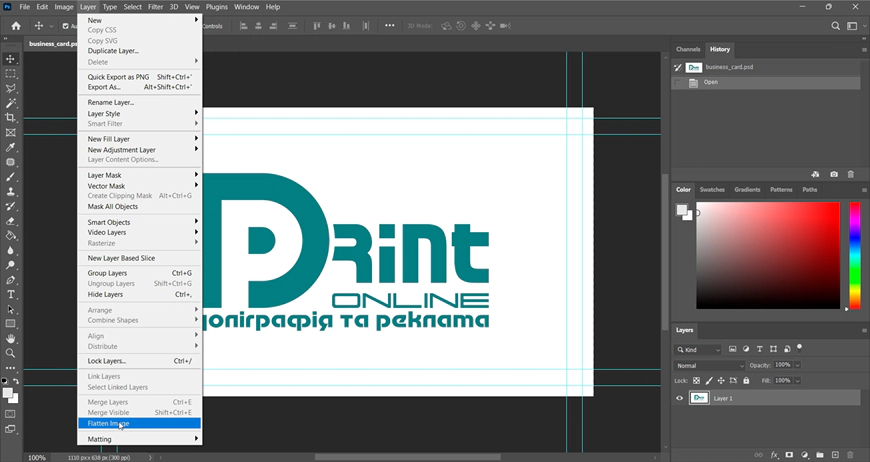Toggle type layer filter in Layers panel
Image resolution: width=870 pixels, height=462 pixels.
(x=760, y=349)
